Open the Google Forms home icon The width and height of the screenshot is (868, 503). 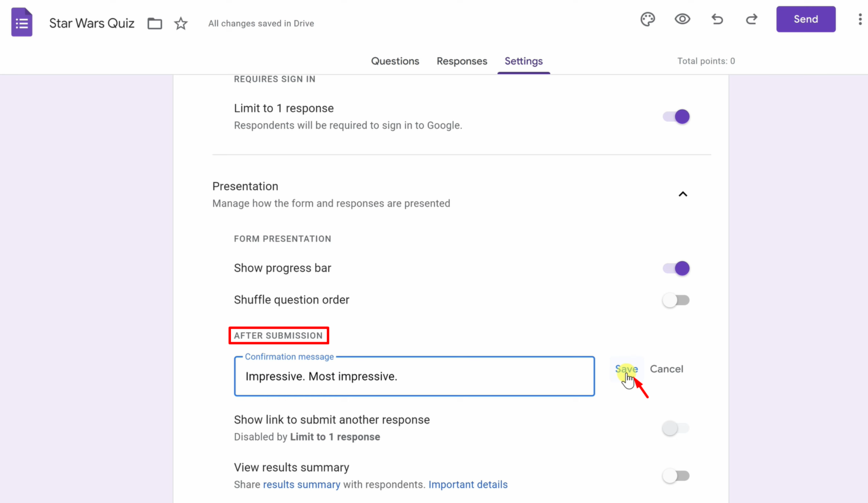click(x=22, y=22)
